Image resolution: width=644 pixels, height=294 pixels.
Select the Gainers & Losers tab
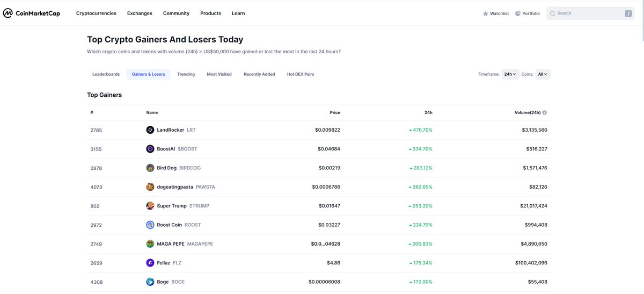click(149, 74)
